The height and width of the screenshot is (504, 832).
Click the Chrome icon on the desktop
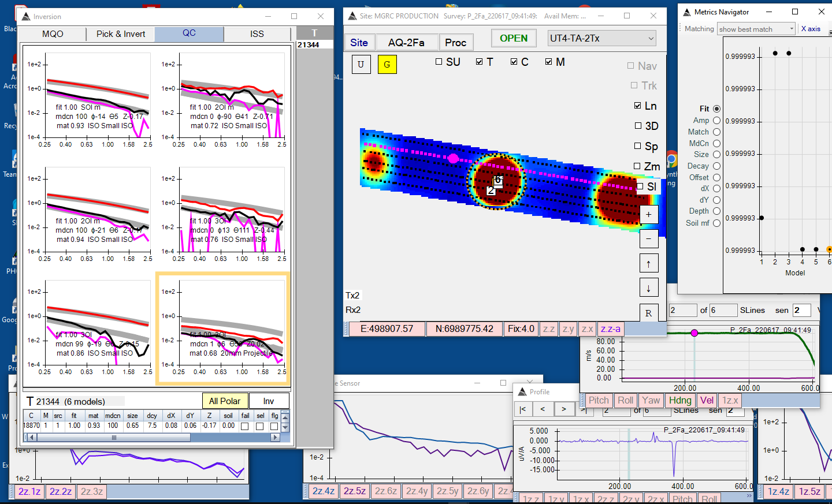pos(671,159)
